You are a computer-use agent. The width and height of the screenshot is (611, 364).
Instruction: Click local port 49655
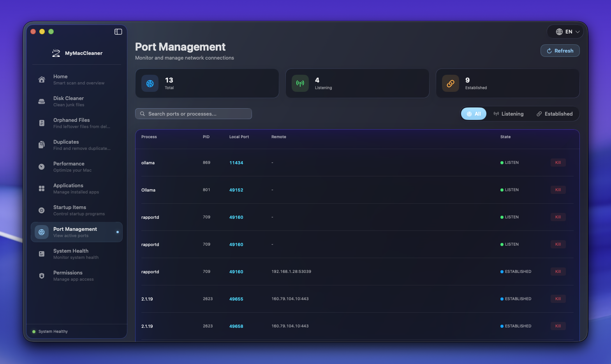pyautogui.click(x=236, y=299)
